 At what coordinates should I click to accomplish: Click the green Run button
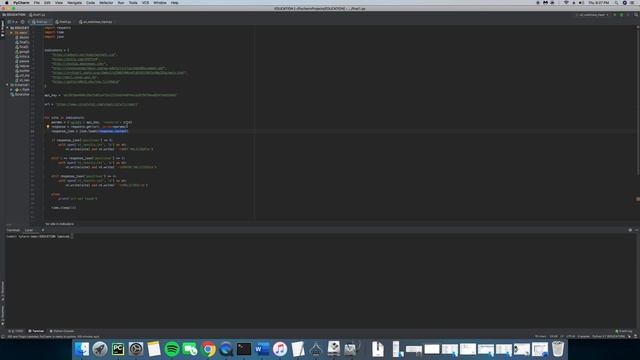click(615, 15)
